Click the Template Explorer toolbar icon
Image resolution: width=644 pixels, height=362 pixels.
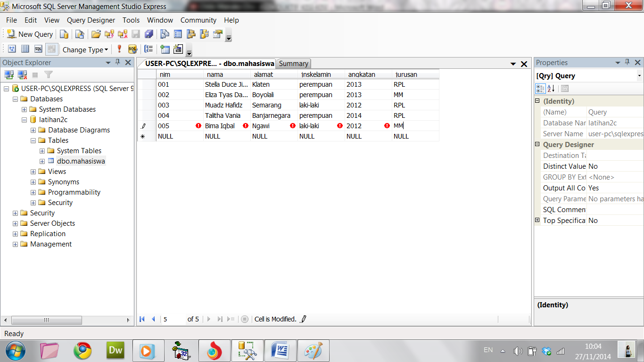click(204, 34)
